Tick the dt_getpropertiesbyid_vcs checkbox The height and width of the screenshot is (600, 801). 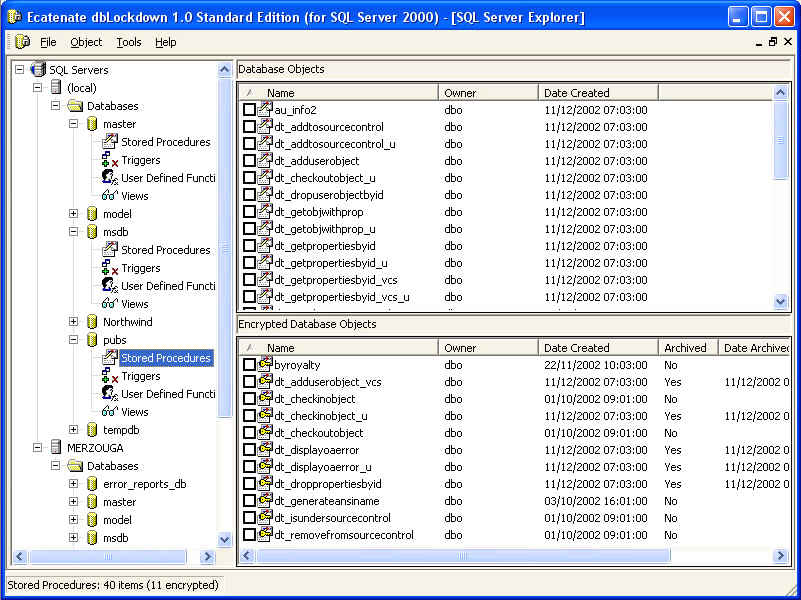tap(249, 280)
